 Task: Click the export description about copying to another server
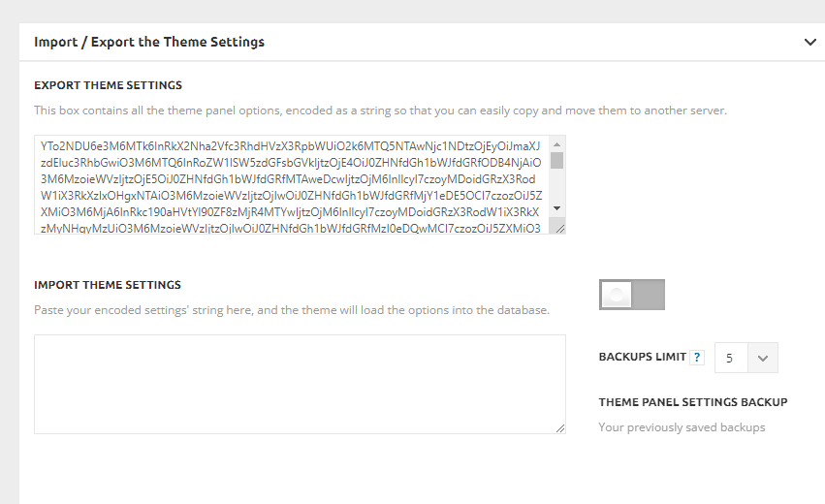click(x=380, y=110)
